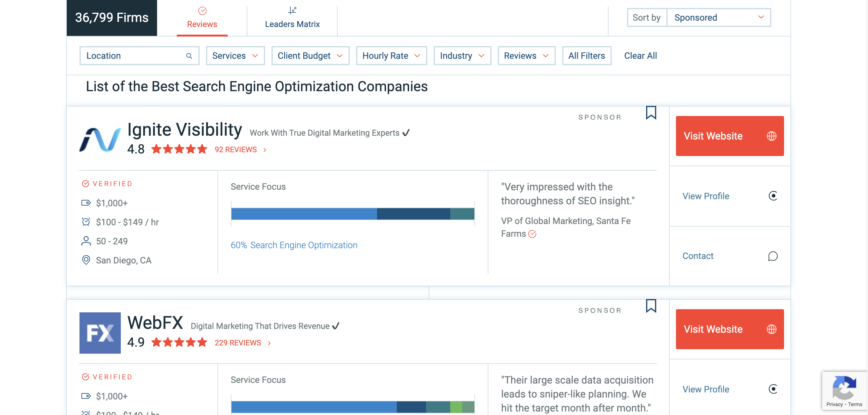Expand the Hourly Rate filter
Viewport: 868px width, 415px height.
(391, 56)
